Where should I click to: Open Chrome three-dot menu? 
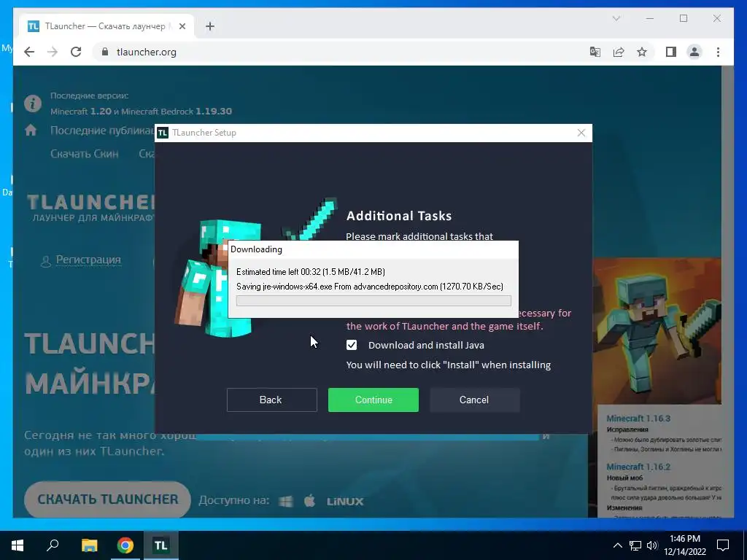(718, 52)
